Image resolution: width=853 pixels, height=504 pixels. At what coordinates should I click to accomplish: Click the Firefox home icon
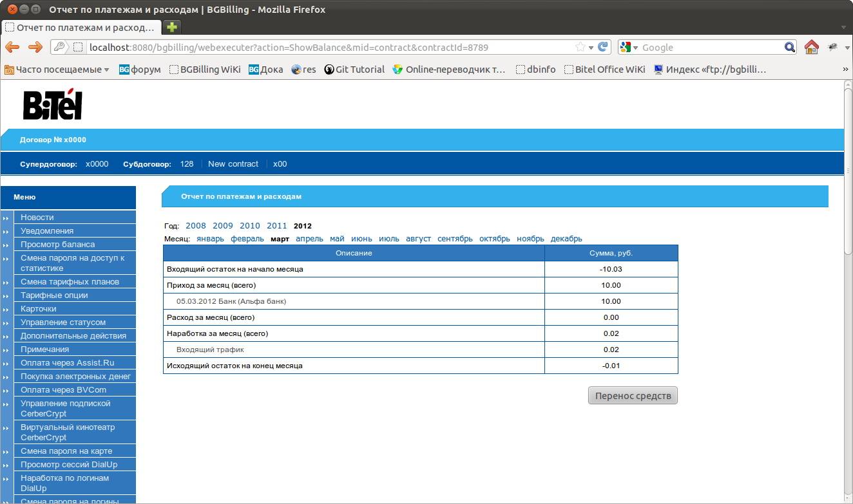tap(811, 47)
